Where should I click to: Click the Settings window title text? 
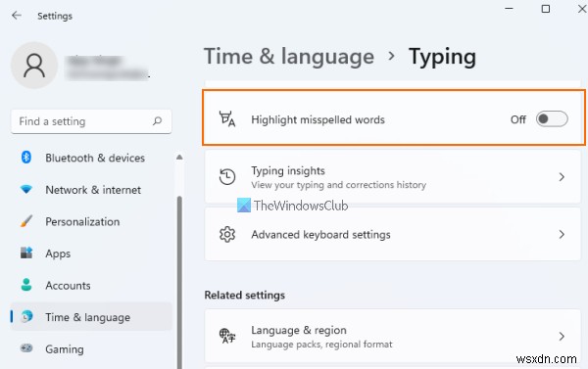(x=55, y=16)
